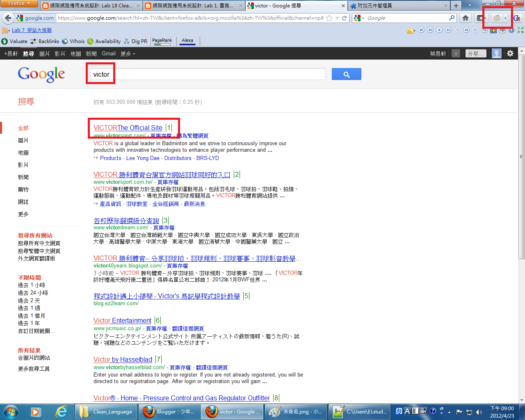Screen dimensions: 525x420
Task: Select 購物 filter in left sidebar
Action: click(23, 189)
